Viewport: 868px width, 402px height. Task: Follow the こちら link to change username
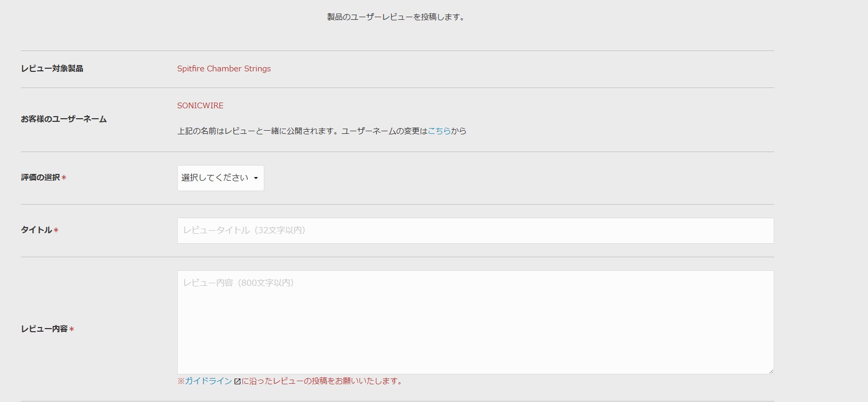(439, 131)
